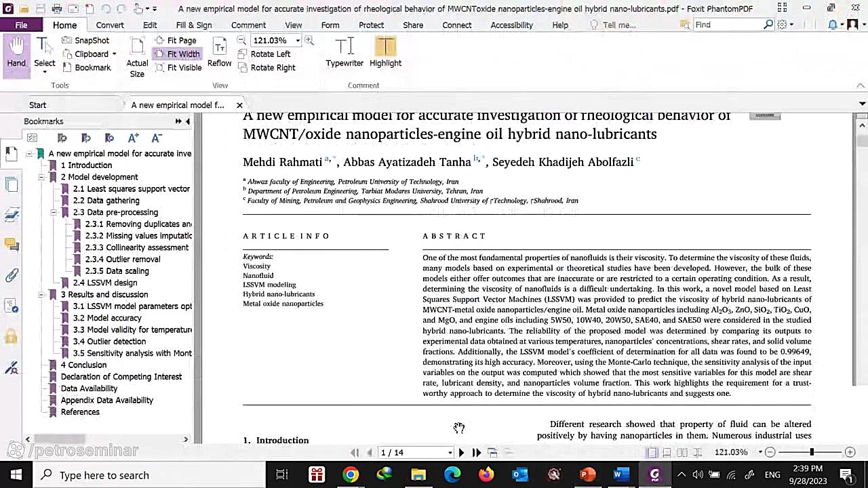Collapse the Bookmarks panel with arrow

pyautogui.click(x=188, y=121)
